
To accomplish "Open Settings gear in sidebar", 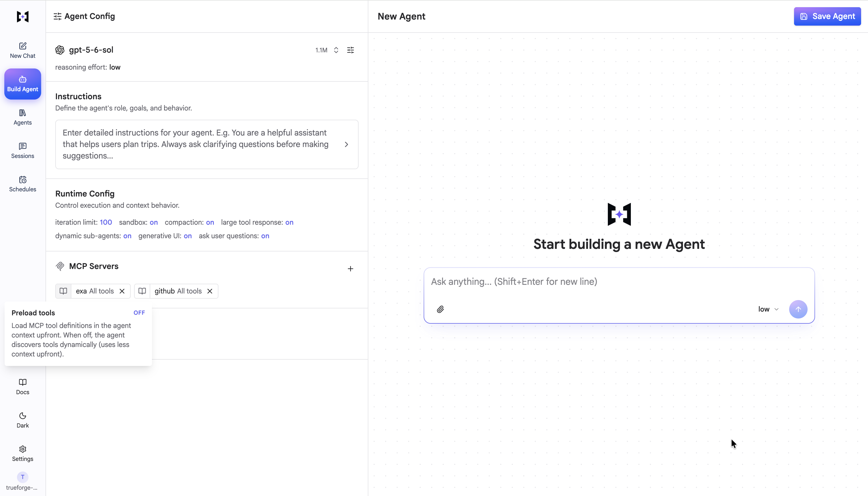I will coord(22,453).
